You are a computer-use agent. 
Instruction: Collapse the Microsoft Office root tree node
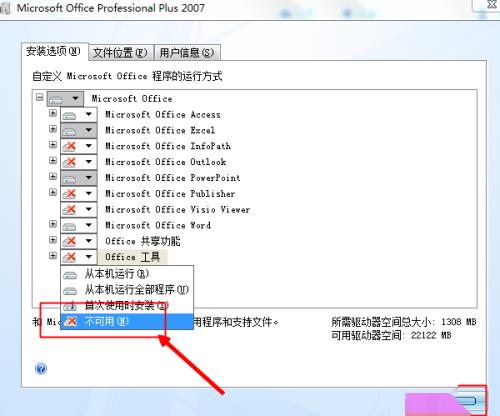[x=40, y=97]
